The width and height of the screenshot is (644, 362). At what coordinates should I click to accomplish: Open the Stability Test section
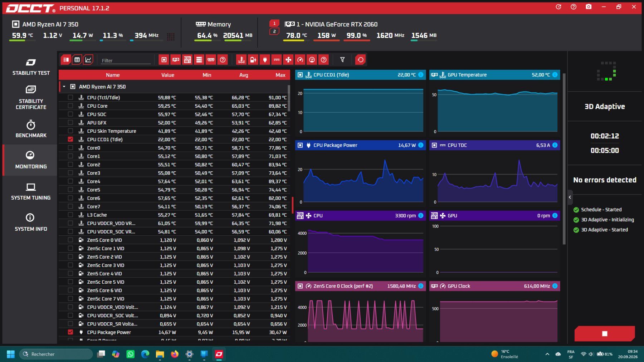point(31,67)
